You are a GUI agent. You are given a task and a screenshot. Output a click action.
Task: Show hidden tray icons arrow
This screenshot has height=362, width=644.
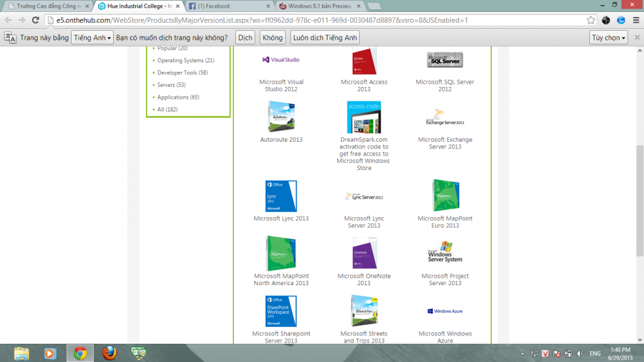pyautogui.click(x=523, y=353)
